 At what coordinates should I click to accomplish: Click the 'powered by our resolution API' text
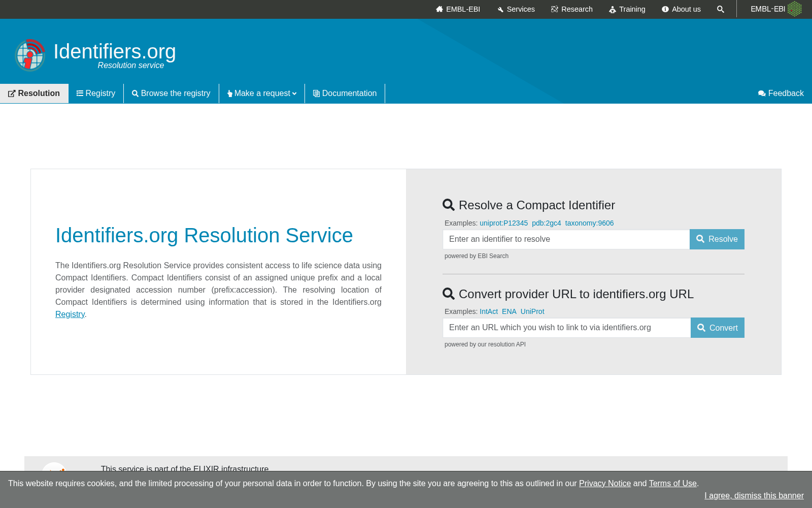(x=485, y=344)
